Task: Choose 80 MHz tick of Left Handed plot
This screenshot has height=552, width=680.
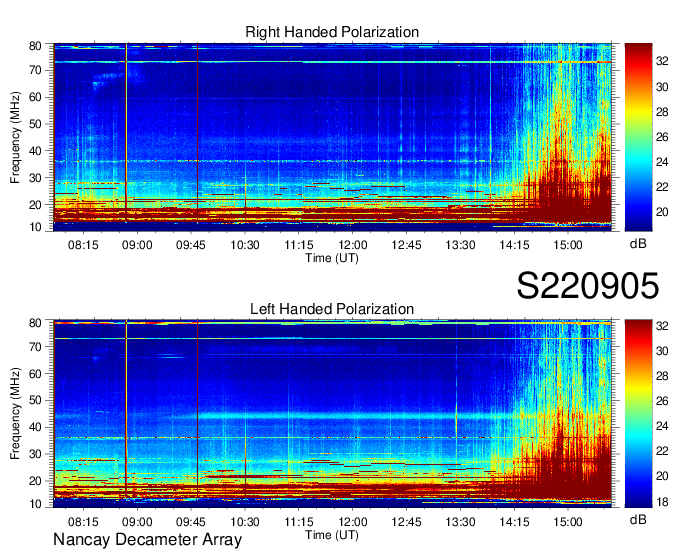Action: [35, 323]
